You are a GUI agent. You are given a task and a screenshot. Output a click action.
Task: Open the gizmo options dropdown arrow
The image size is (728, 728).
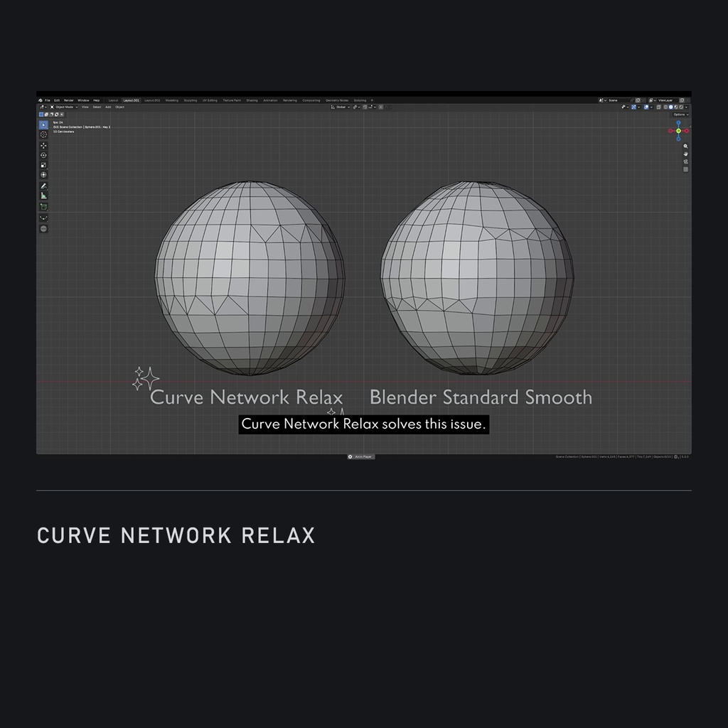pos(639,107)
